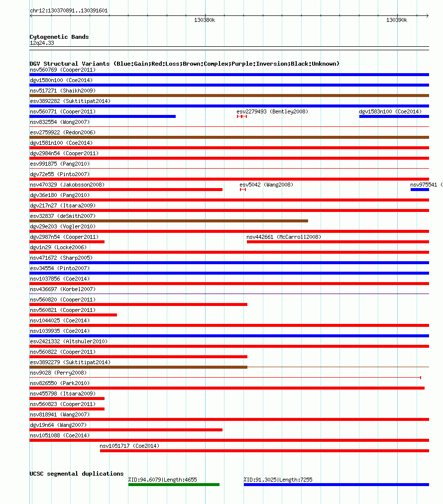The height and width of the screenshot is (504, 443).
Task: Select the dgv1n29 (Locke2006) label
Action: point(58,247)
